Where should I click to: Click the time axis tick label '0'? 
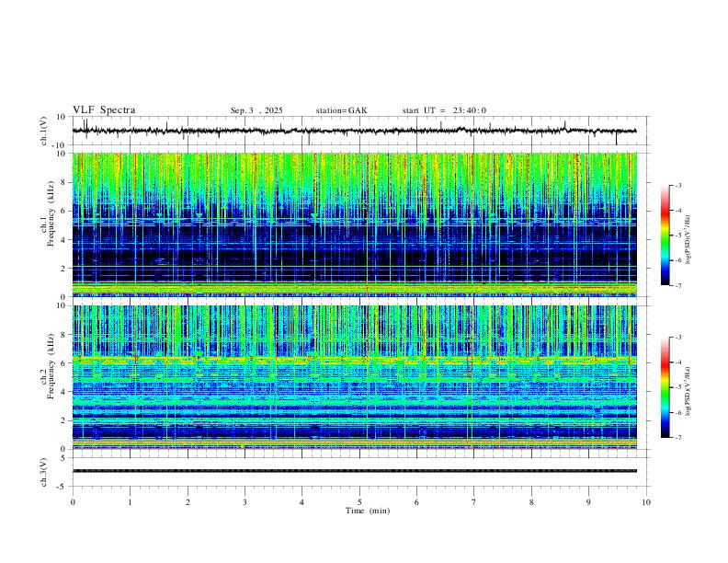73,502
